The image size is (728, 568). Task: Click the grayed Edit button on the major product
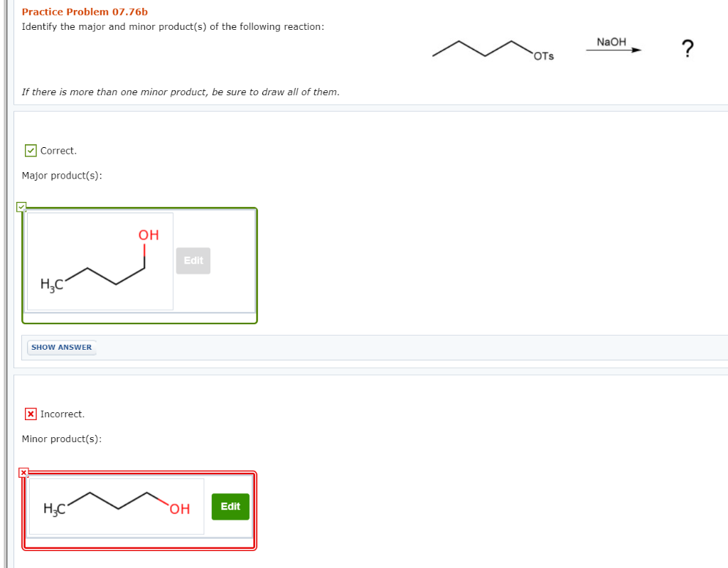[x=193, y=260]
